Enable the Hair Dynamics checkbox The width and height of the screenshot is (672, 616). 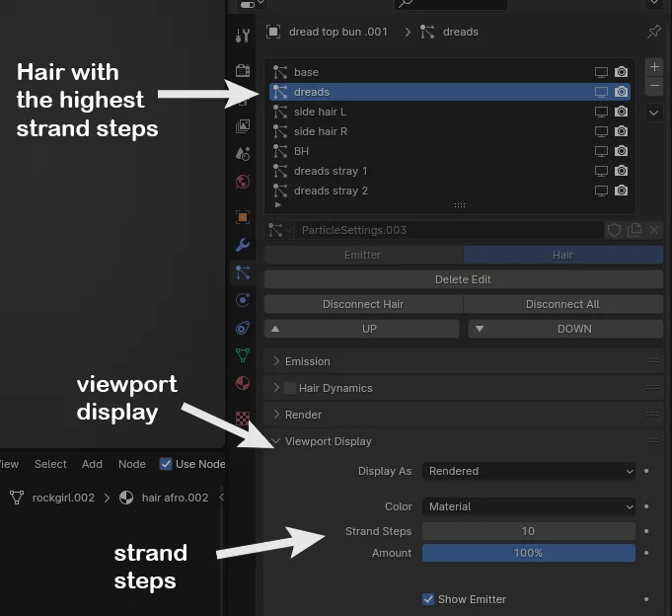point(290,388)
